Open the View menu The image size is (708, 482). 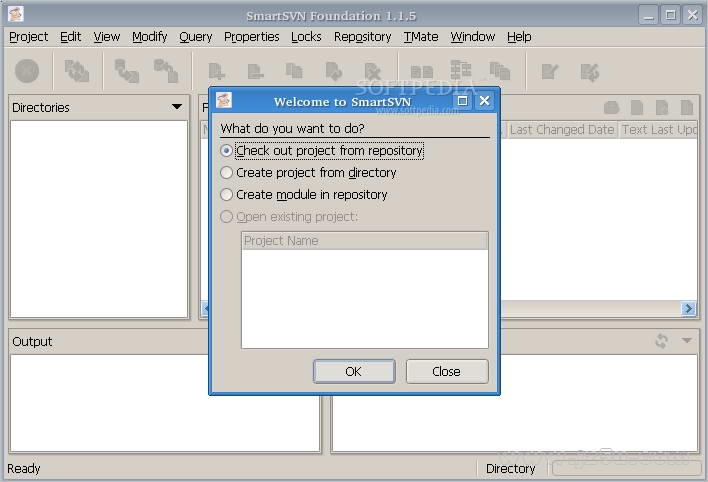click(107, 37)
